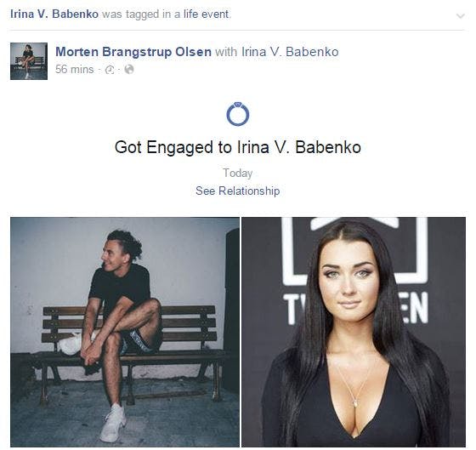Click the white sneaker in the bench photo
Screen dimensions: 476x450
pyautogui.click(x=113, y=422)
